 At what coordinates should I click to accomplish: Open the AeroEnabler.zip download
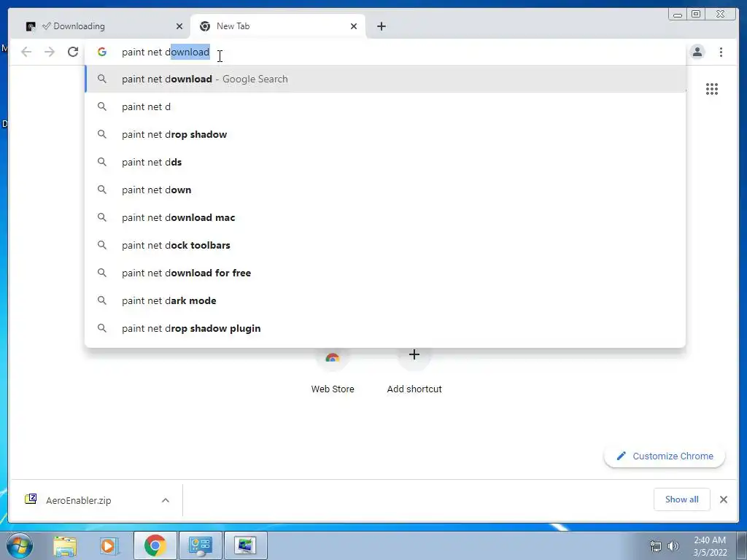(79, 500)
